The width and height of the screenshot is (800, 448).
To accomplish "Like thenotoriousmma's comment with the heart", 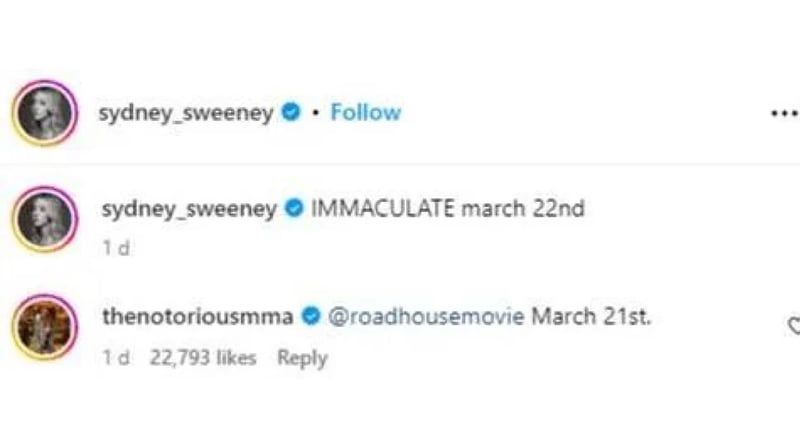I will 794,325.
